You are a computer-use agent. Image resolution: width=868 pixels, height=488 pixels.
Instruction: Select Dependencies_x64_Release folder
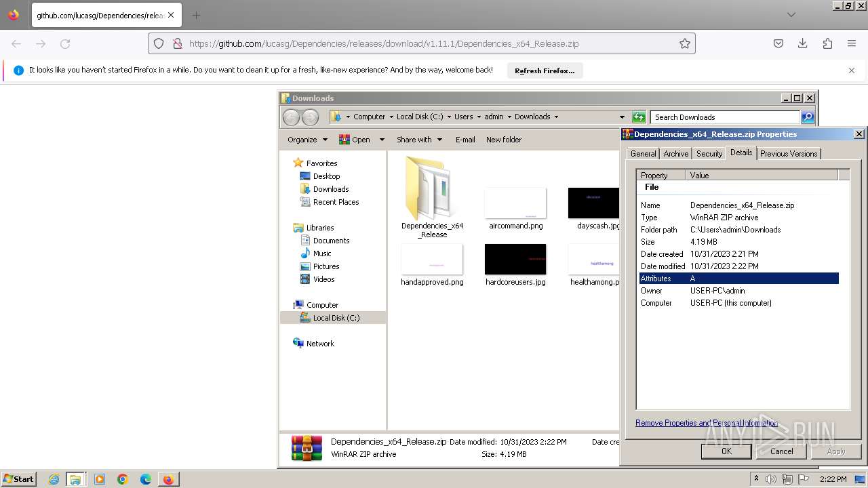pos(432,197)
